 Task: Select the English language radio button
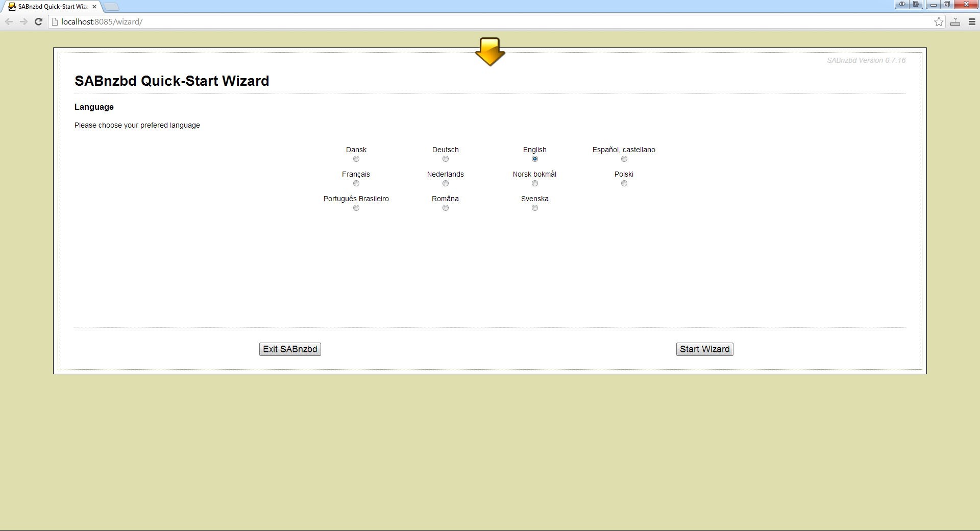(x=535, y=159)
